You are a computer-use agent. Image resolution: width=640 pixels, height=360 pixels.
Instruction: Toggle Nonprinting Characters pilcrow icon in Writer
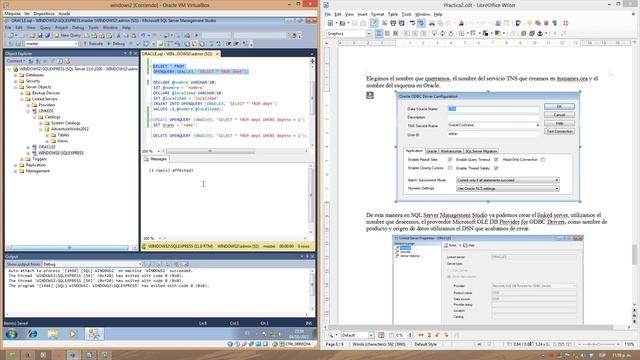click(555, 23)
